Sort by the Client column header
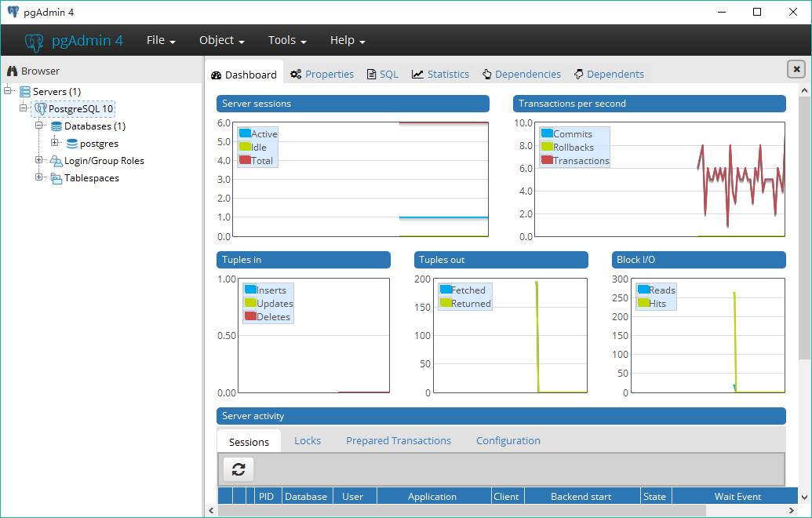Screen dimensions: 812x518 tap(507, 496)
